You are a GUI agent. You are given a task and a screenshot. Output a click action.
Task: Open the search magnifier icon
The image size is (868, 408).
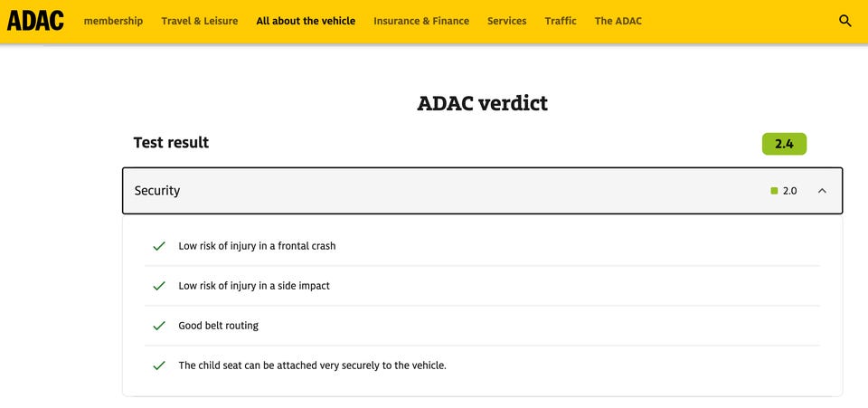845,21
